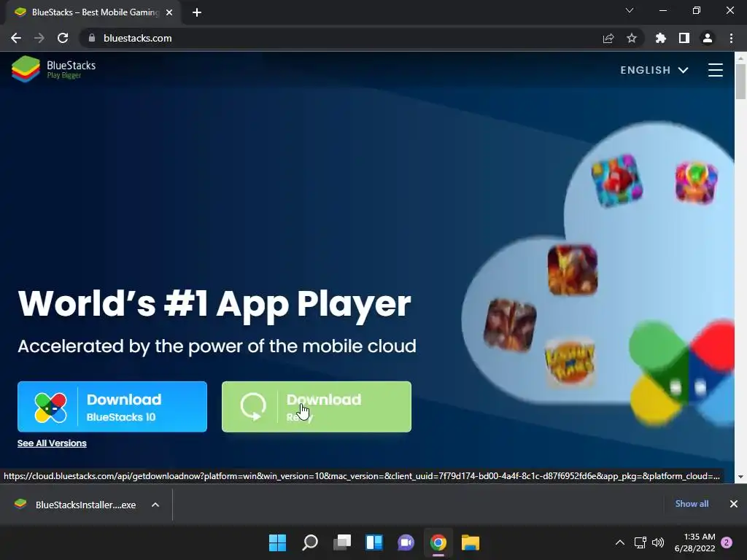Select the BlueStacks – Best Mobile Gaming tab

(x=93, y=12)
